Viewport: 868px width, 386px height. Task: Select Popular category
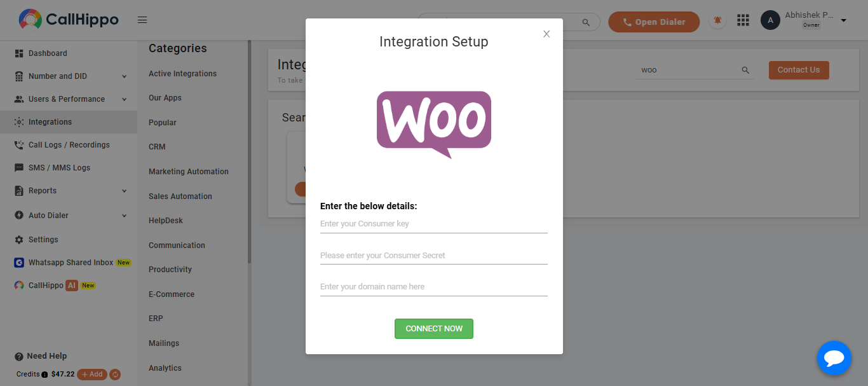pos(163,123)
